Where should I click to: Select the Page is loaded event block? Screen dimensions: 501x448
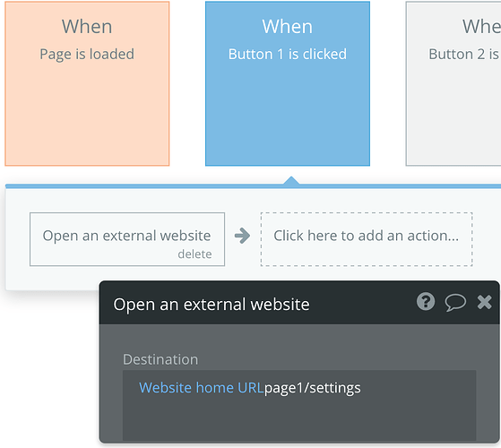click(x=87, y=83)
